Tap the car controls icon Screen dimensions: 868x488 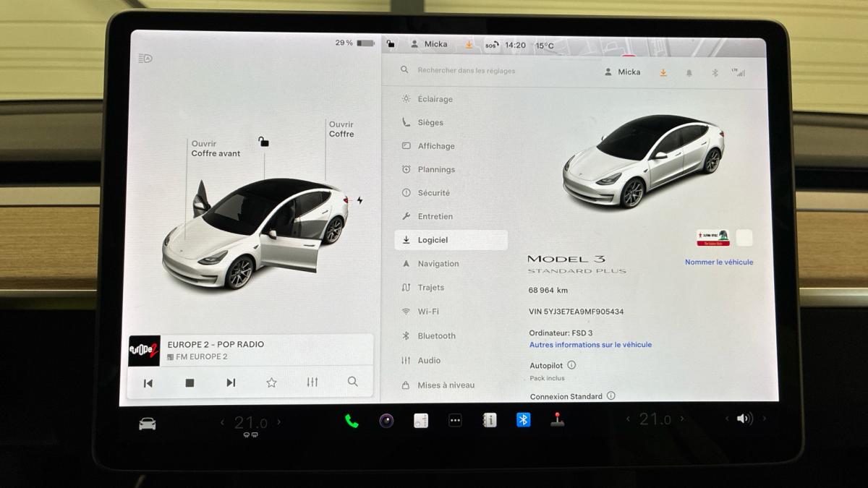147,424
